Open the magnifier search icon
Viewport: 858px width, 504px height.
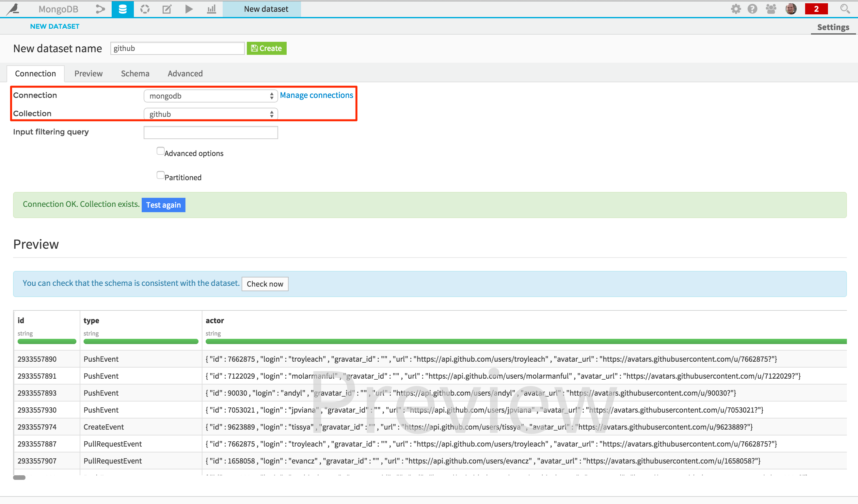(844, 9)
